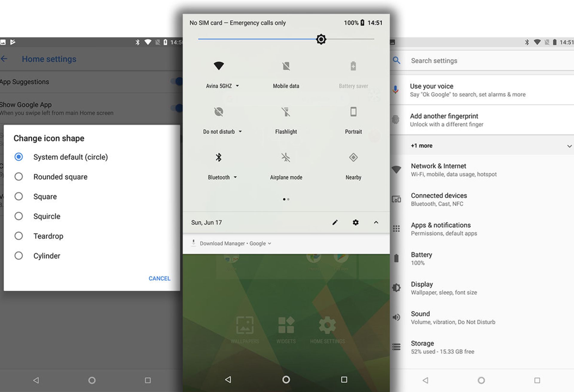Choose the Teardrop icon shape
Viewport: 574px width, 392px height.
pos(19,236)
